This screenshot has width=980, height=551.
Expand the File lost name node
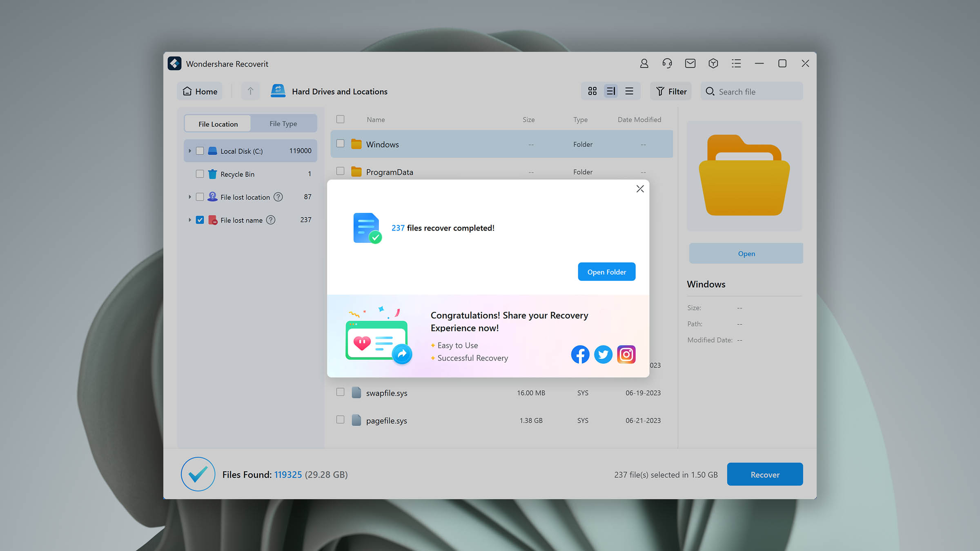pos(189,220)
